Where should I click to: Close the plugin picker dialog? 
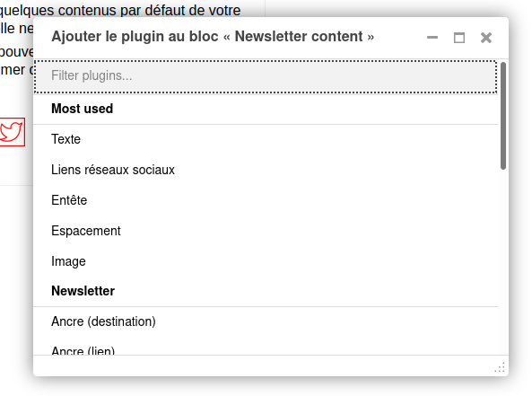tap(486, 38)
